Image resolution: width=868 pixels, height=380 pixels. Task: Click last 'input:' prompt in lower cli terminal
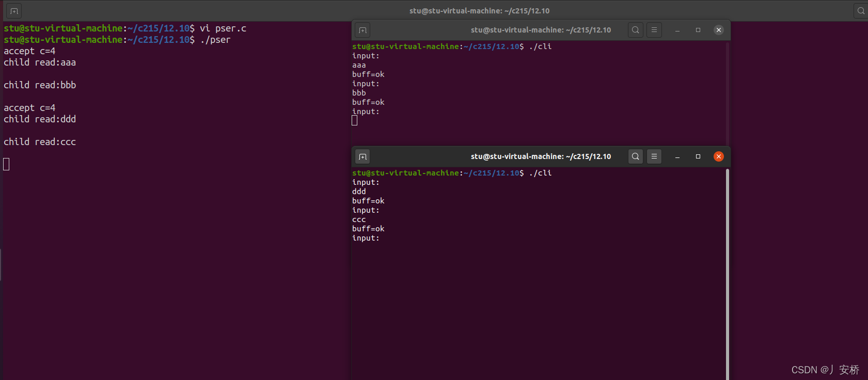tap(366, 238)
